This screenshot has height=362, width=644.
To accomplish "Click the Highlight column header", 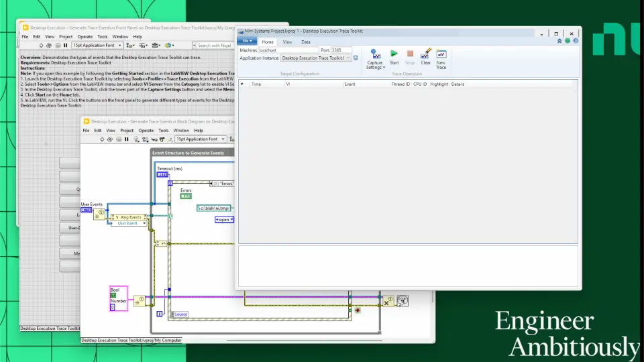I will pyautogui.click(x=439, y=84).
